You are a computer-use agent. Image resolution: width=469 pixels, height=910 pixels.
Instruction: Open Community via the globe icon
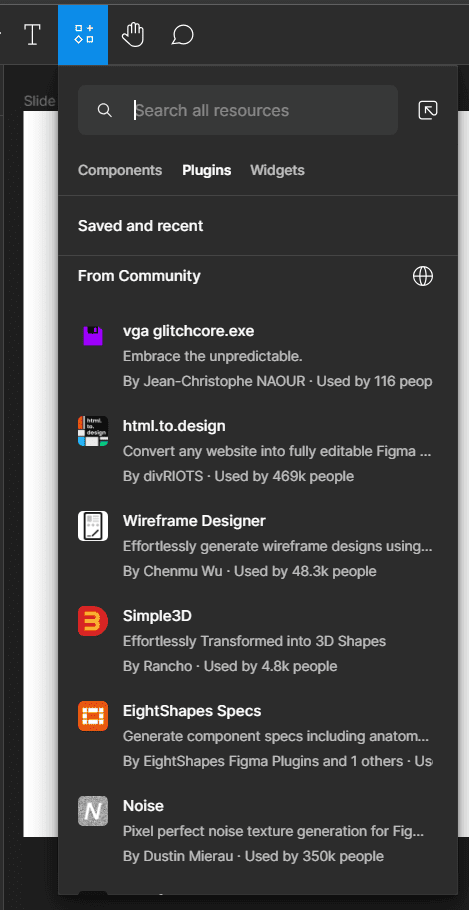pos(423,276)
